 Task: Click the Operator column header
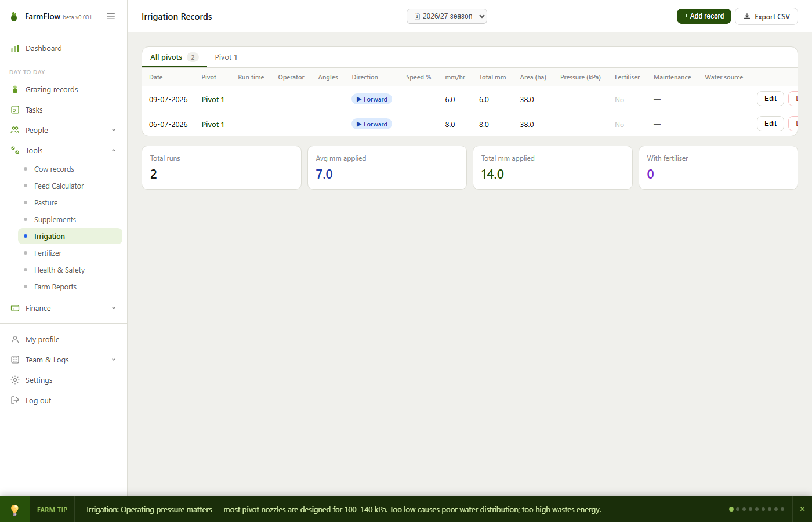291,77
